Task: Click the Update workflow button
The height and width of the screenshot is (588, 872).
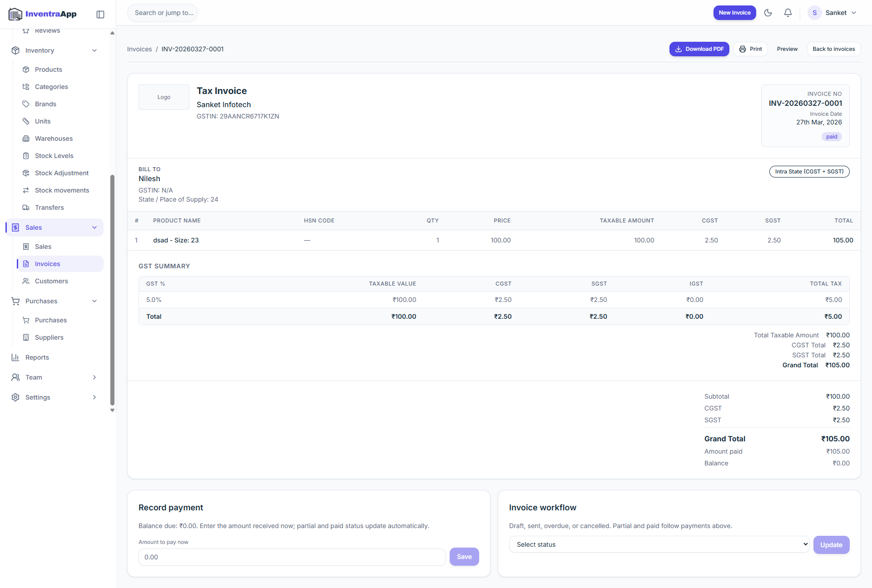Action: click(x=831, y=545)
